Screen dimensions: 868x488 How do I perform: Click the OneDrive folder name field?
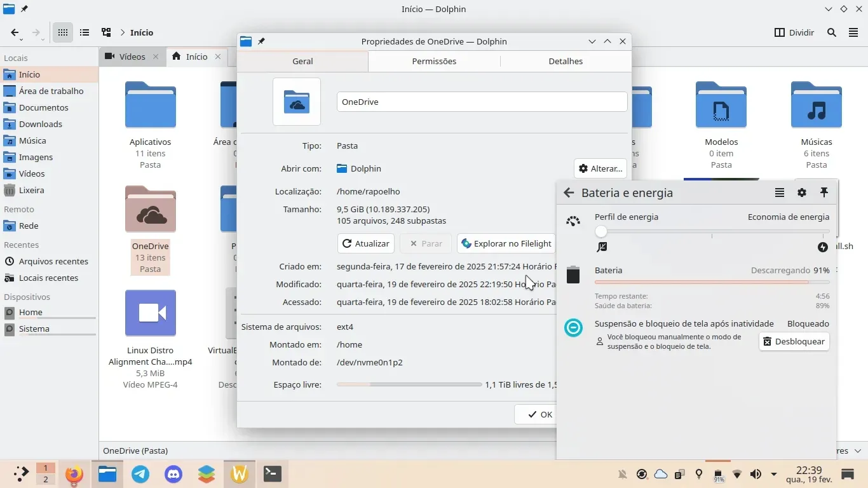(482, 102)
